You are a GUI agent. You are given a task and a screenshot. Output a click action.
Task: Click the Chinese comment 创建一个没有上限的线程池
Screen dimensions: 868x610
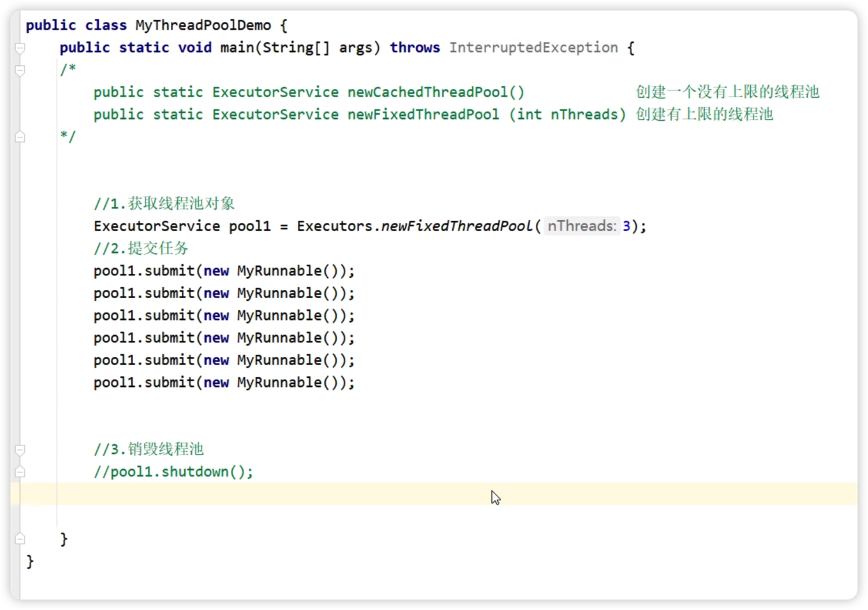click(727, 92)
